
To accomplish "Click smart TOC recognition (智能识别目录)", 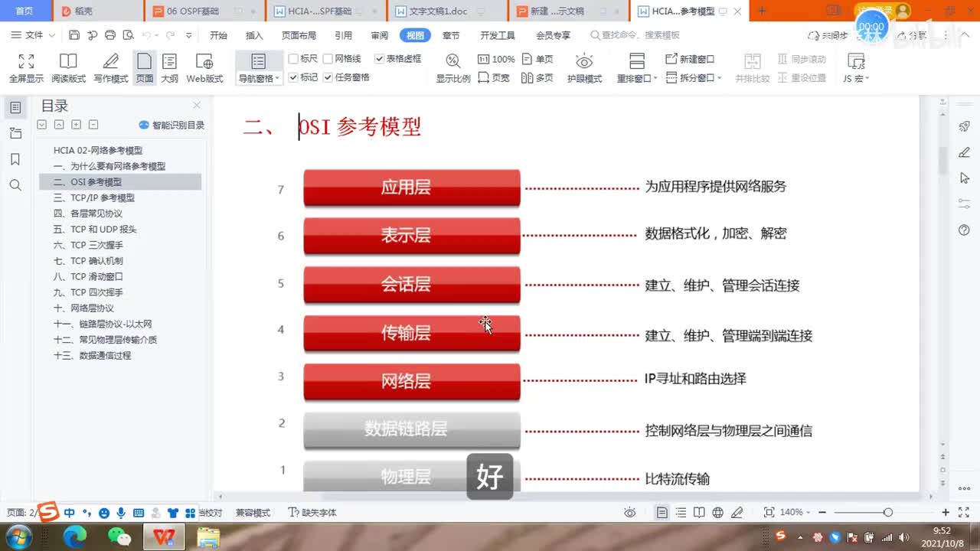I will 172,125.
